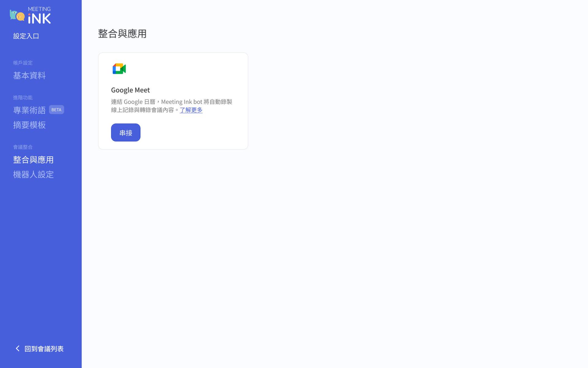Select 基本資料 under 帳戶設定

tap(29, 75)
